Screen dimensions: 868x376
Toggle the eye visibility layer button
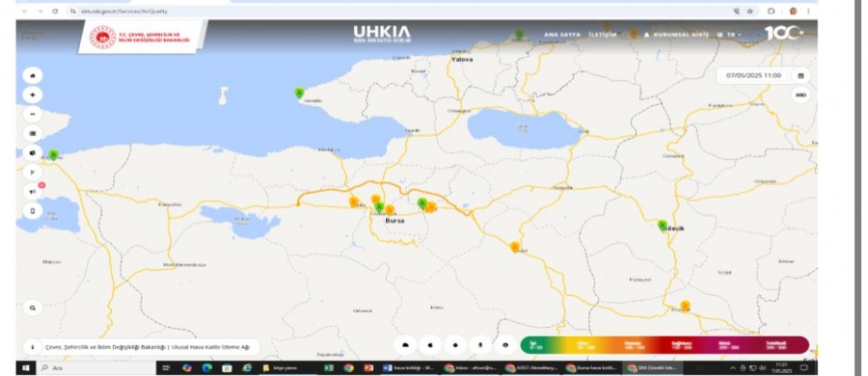[504, 345]
